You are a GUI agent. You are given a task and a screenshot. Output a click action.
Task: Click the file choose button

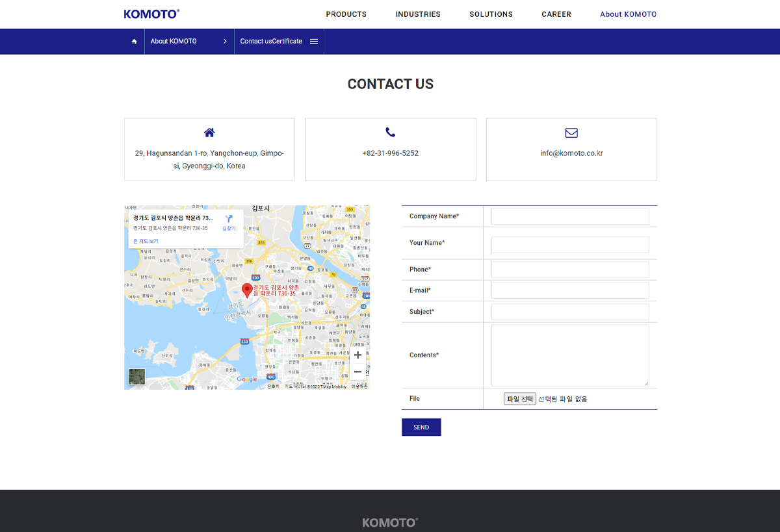(x=519, y=399)
